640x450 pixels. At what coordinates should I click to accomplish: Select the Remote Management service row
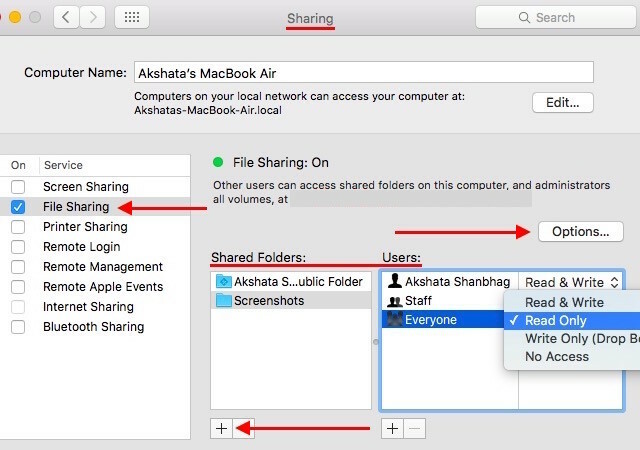(95, 267)
